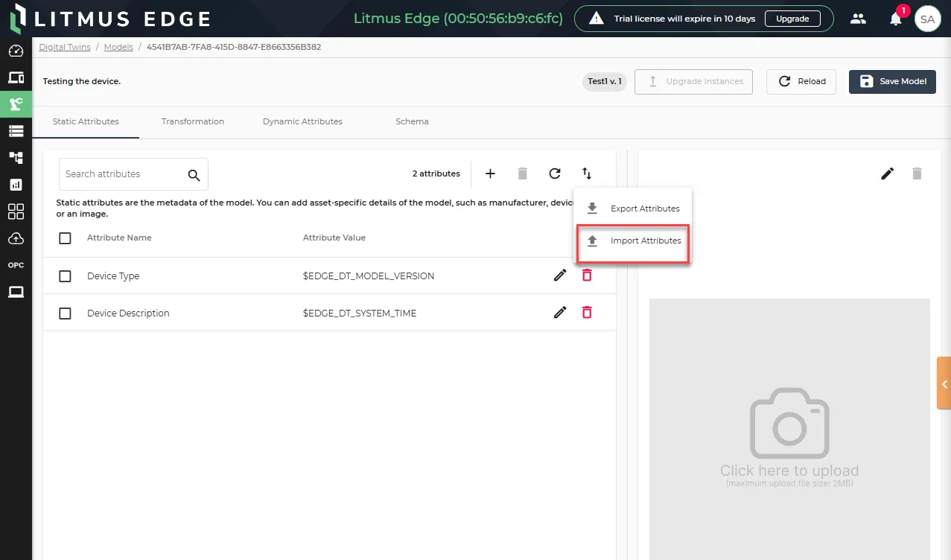951x560 pixels.
Task: Open the laptop System icon in sidebar
Action: (16, 292)
